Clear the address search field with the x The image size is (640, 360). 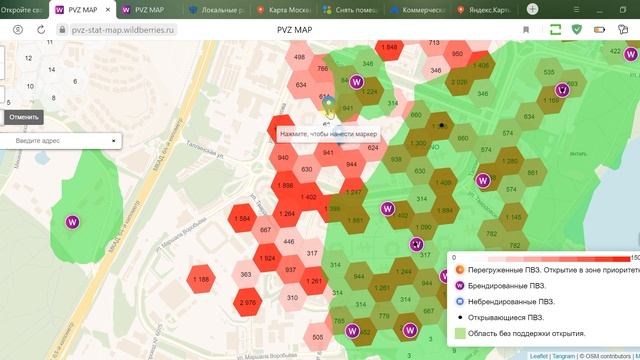click(113, 141)
